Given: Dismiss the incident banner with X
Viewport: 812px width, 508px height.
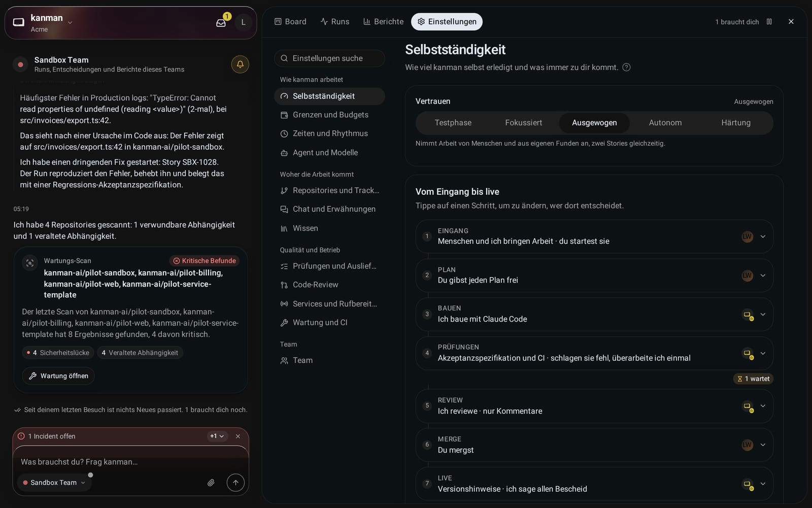Looking at the screenshot, I should [238, 436].
